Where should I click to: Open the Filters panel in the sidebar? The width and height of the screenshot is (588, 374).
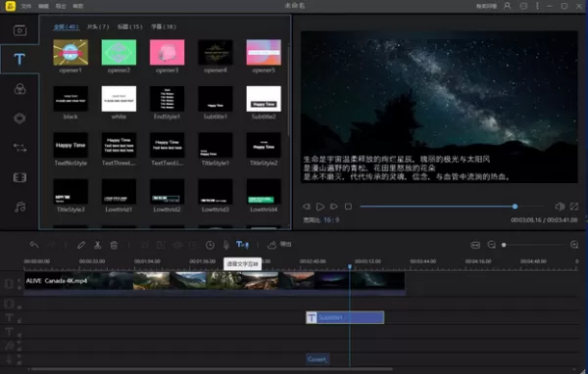click(20, 89)
